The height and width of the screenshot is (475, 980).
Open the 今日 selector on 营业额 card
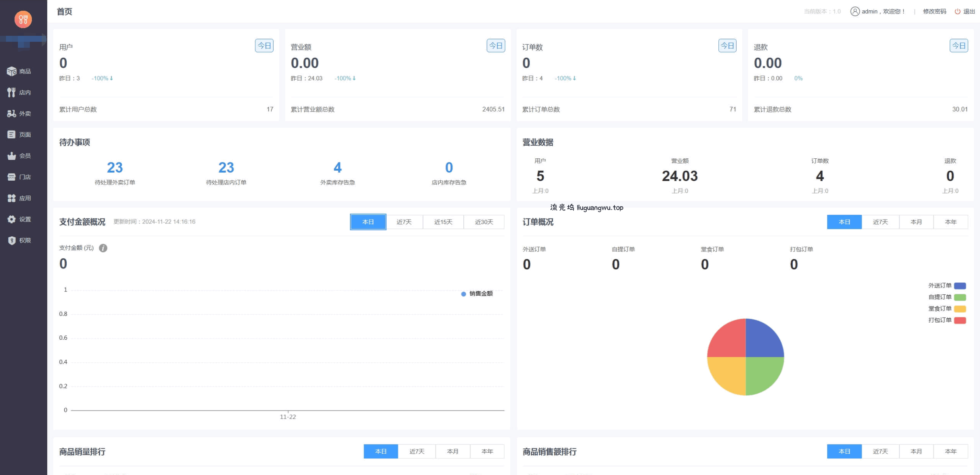pos(496,46)
